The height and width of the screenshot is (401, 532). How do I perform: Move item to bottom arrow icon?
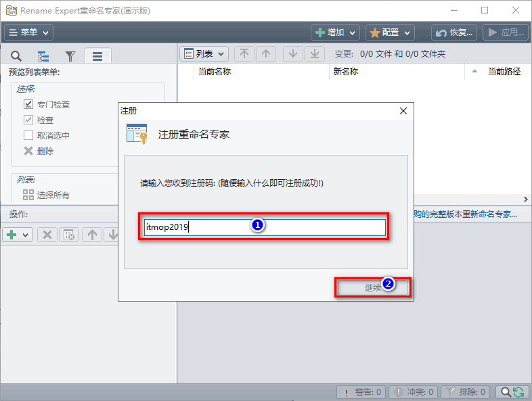[x=315, y=53]
